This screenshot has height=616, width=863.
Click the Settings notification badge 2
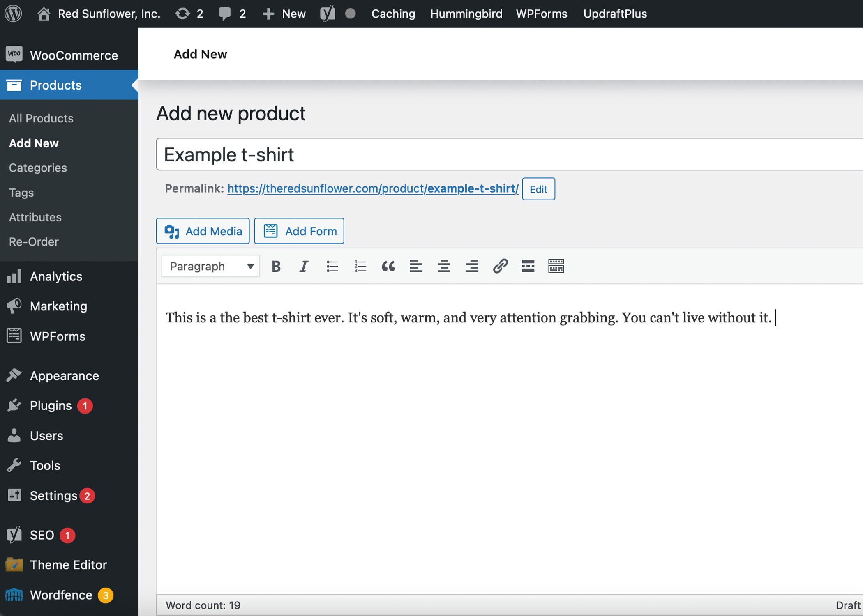[87, 496]
